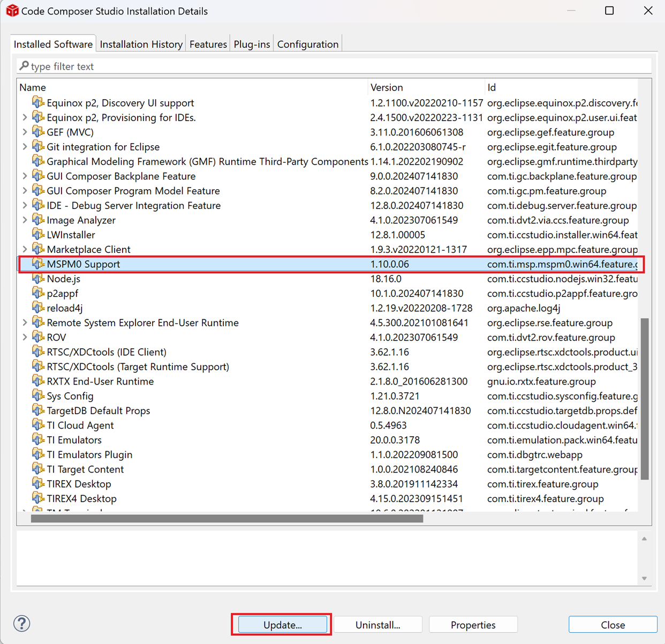665x644 pixels.
Task: Expand IDE - Debug Server Integration Feature
Action: (25, 205)
